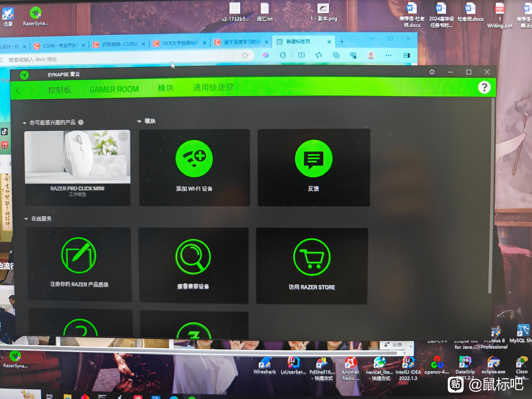This screenshot has height=399, width=532.
Task: Open 1 - 副本.png file on desktop
Action: click(324, 12)
